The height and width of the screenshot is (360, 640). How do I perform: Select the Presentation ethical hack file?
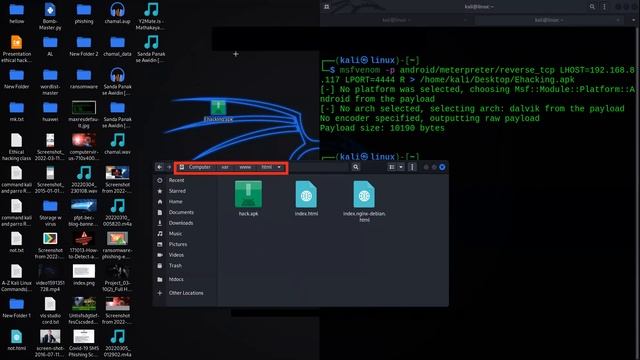pos(16,49)
